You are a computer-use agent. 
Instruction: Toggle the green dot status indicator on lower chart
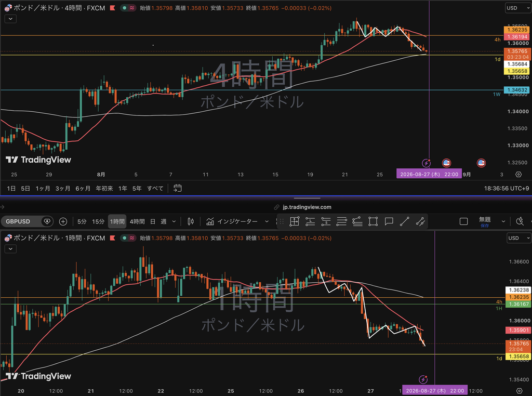coord(125,238)
